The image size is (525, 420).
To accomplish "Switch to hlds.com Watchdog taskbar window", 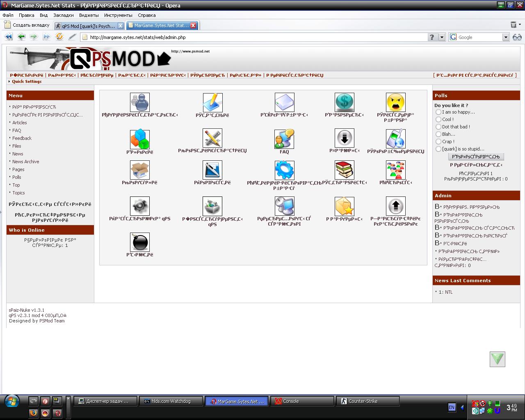I will pos(171,401).
